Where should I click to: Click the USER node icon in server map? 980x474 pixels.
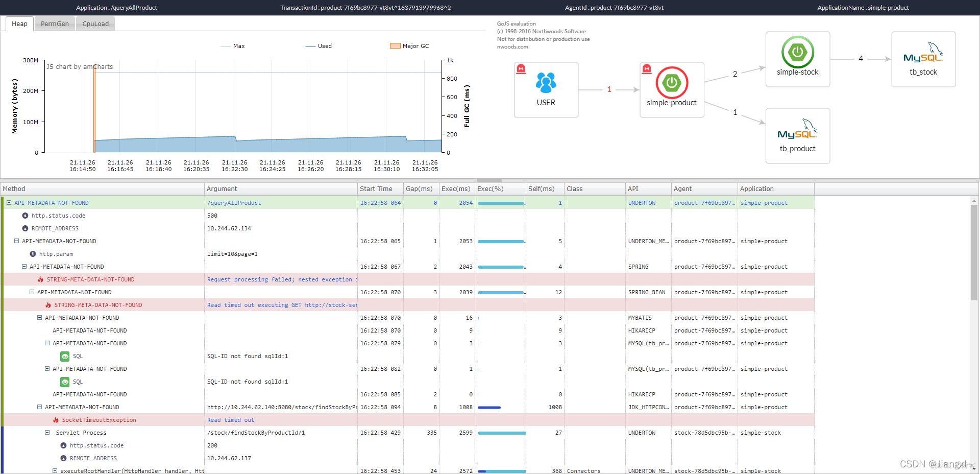pyautogui.click(x=546, y=83)
